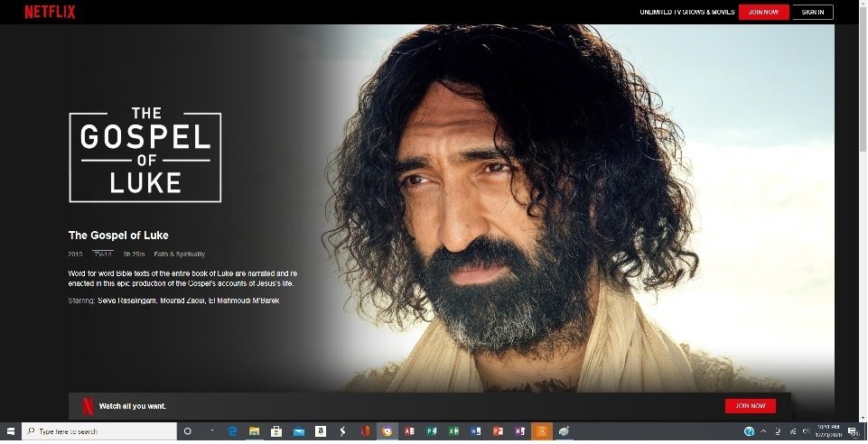Open the Microsoft Store taskbar icon
The width and height of the screenshot is (868, 444).
(x=276, y=431)
